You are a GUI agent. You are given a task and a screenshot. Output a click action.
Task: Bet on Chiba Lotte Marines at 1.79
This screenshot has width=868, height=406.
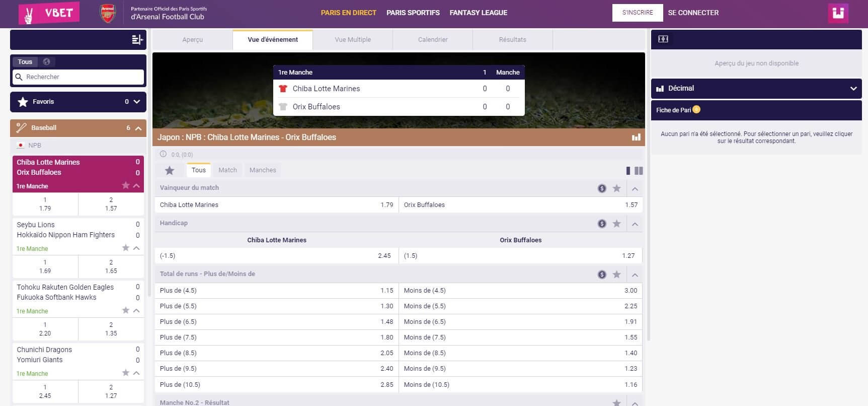click(x=276, y=205)
